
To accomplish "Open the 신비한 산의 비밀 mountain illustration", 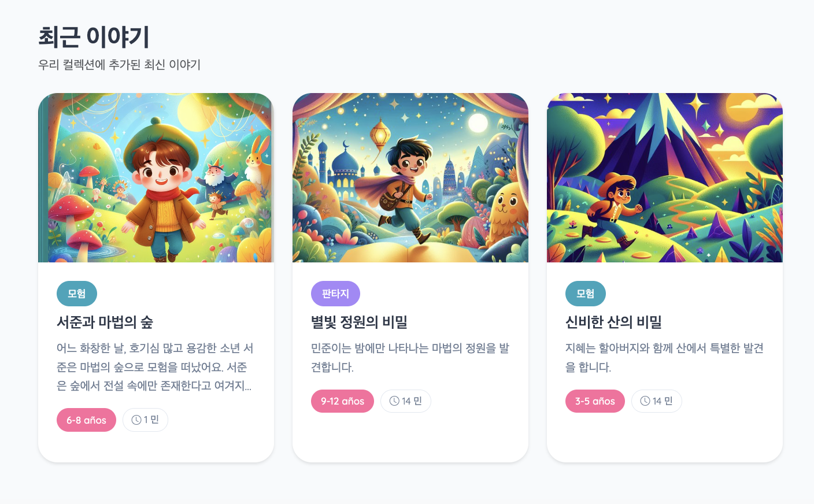I will click(x=665, y=177).
